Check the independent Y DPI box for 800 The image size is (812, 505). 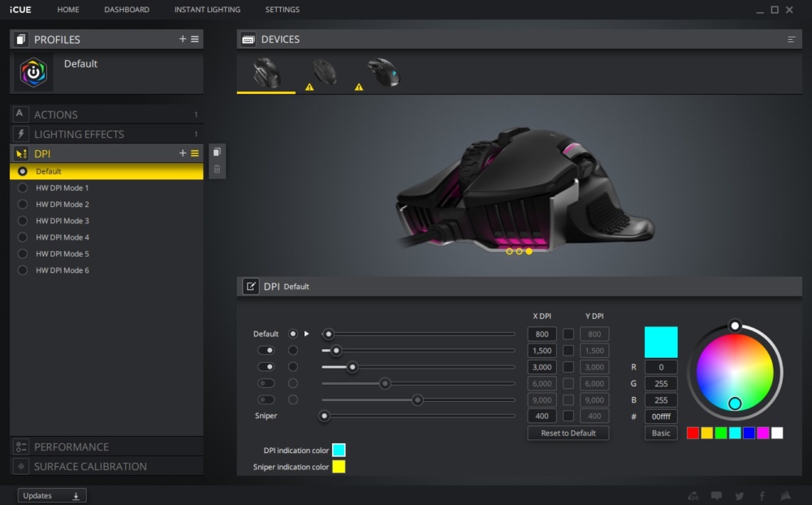pyautogui.click(x=568, y=334)
